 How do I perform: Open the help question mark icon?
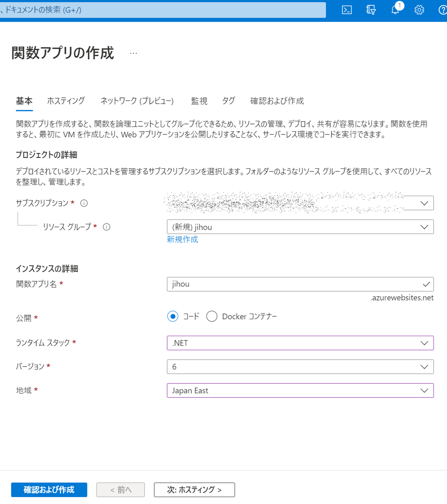443,10
